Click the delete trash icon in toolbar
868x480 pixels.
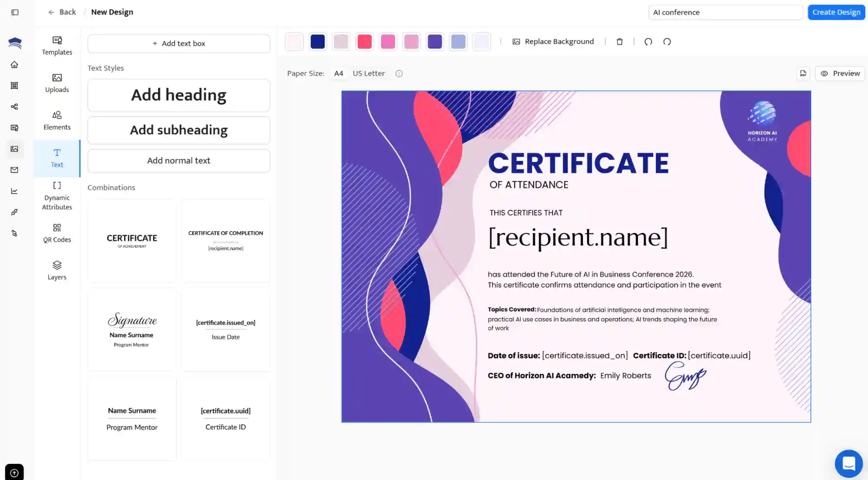pyautogui.click(x=620, y=42)
